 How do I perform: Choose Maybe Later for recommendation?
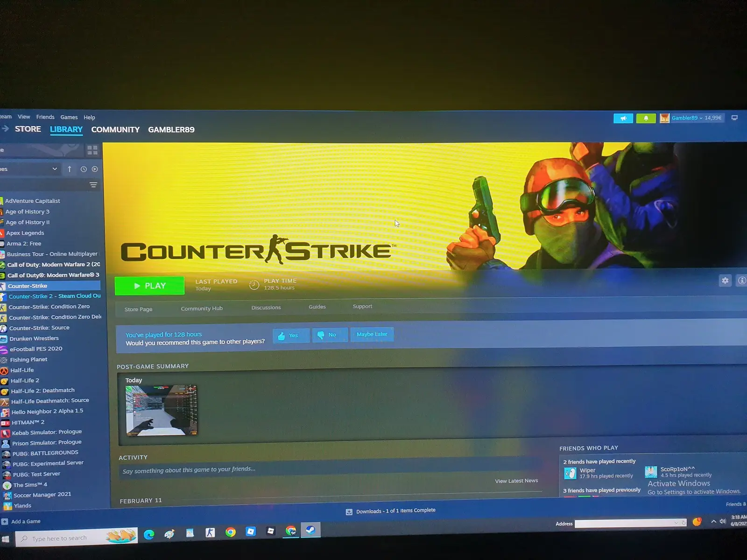372,334
